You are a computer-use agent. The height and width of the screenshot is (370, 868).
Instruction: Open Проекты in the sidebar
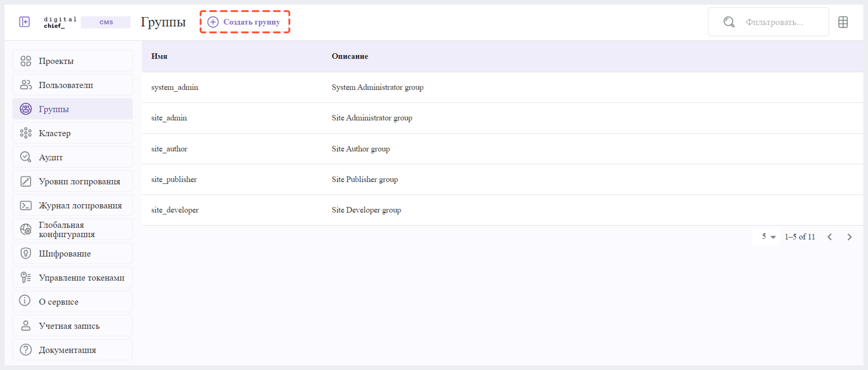[x=72, y=61]
